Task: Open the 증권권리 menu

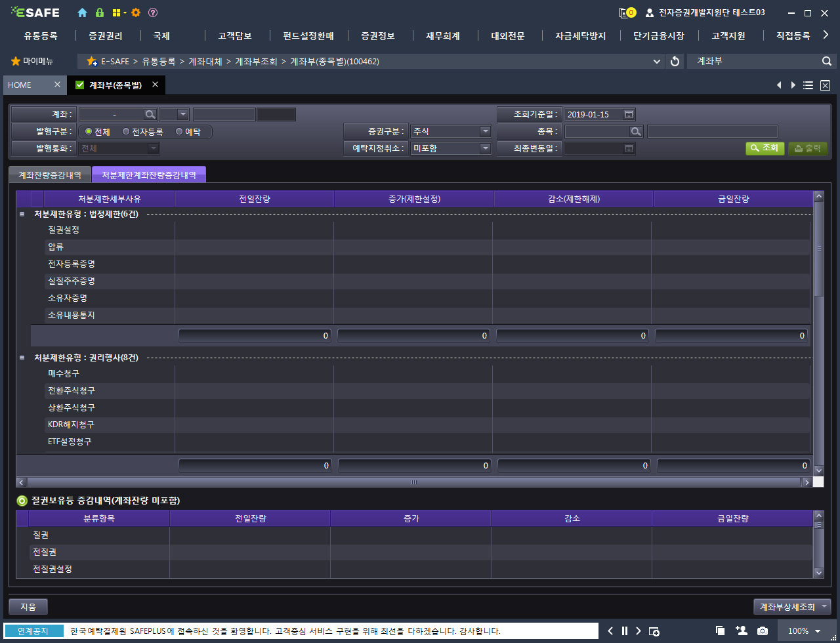Action: point(106,36)
